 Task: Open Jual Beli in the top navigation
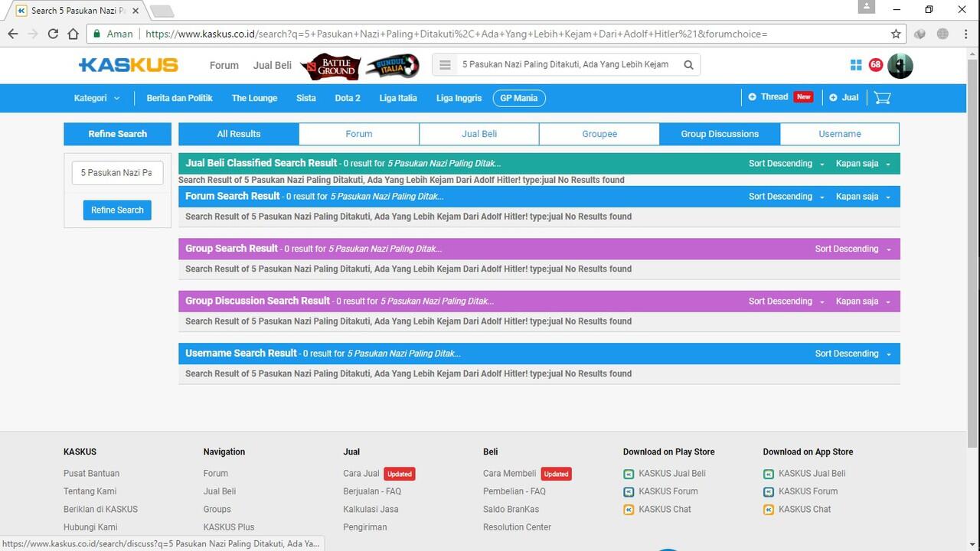click(x=273, y=65)
